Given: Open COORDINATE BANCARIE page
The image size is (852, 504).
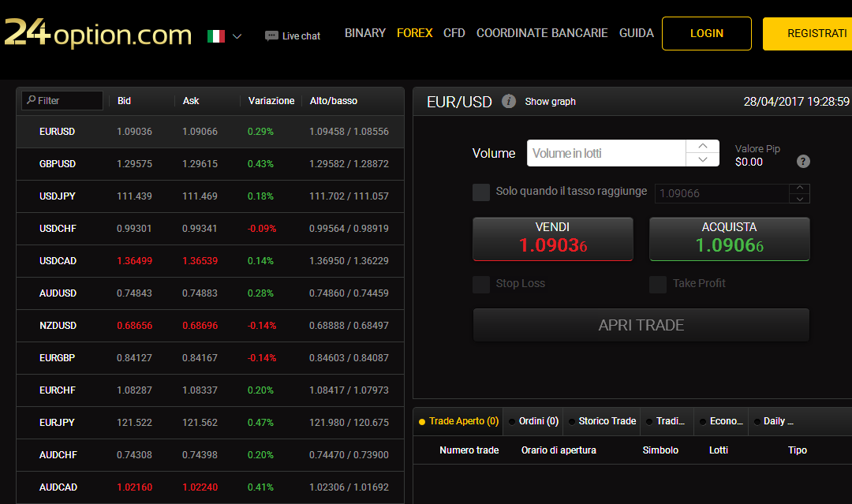Looking at the screenshot, I should click(542, 33).
